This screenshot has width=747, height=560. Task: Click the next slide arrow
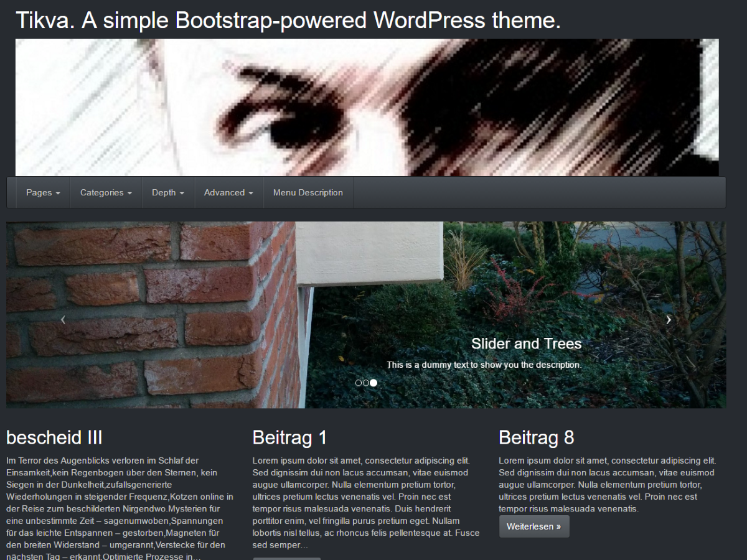click(x=669, y=319)
